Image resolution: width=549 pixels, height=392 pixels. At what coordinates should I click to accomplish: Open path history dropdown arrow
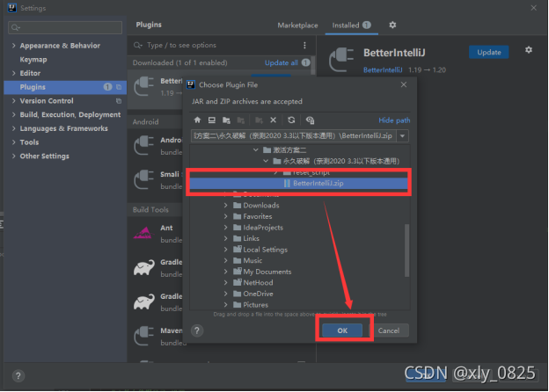click(403, 135)
